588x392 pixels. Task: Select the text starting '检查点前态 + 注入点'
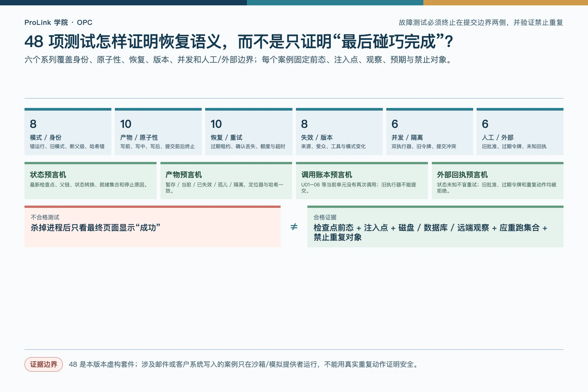pyautogui.click(x=431, y=232)
